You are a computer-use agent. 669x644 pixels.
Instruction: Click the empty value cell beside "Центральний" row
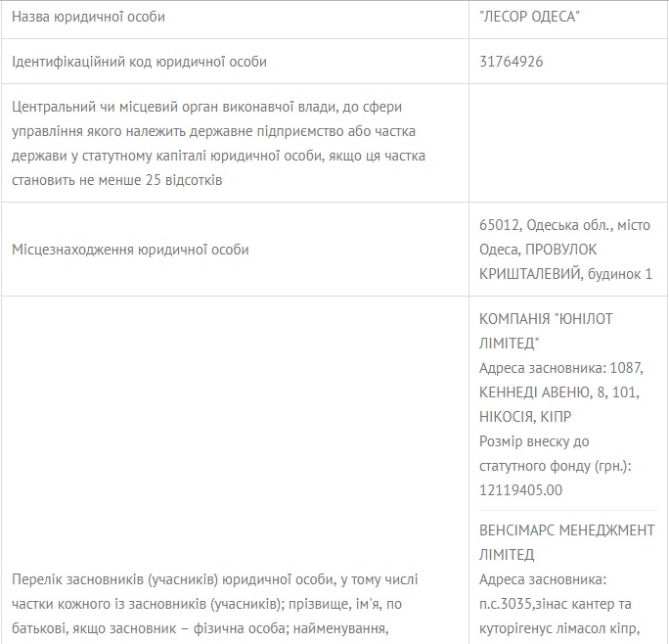[x=568, y=143]
